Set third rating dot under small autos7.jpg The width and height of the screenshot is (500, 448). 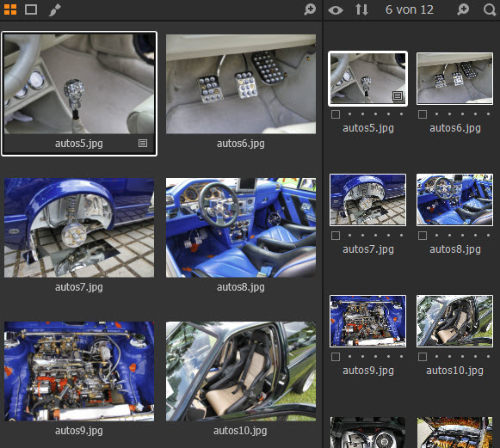coord(376,235)
